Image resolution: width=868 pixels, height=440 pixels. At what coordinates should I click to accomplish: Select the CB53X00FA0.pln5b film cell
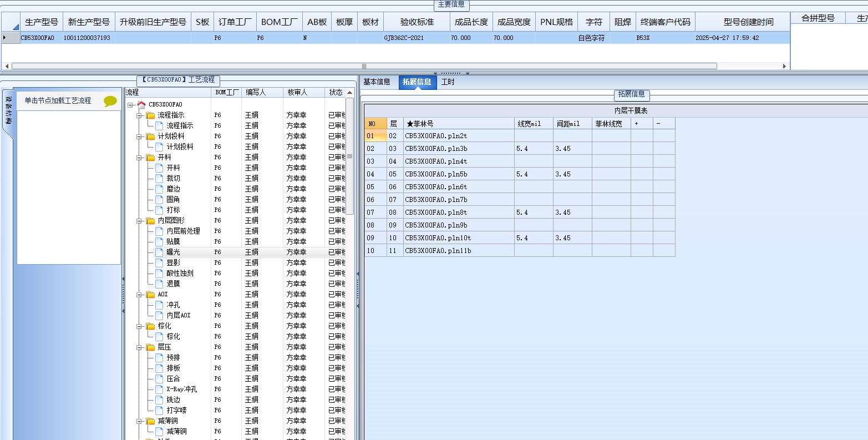coord(459,174)
